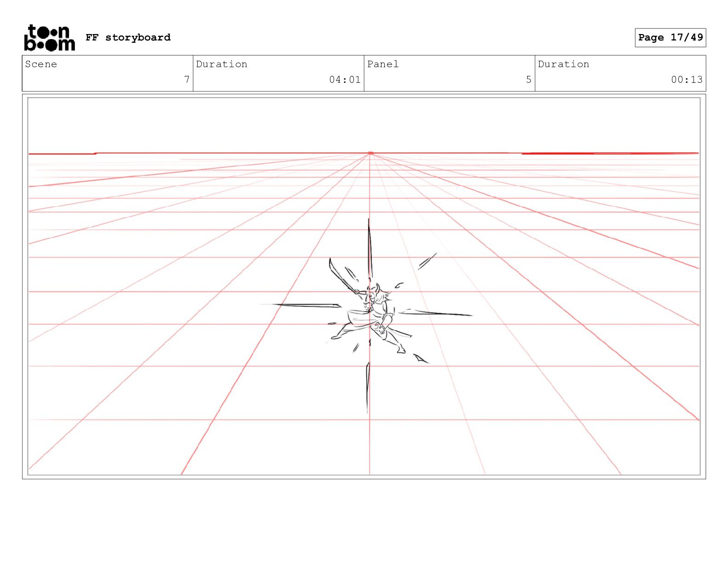The image size is (728, 563).
Task: Click the 'FF storyboard' title text
Action: tap(128, 37)
